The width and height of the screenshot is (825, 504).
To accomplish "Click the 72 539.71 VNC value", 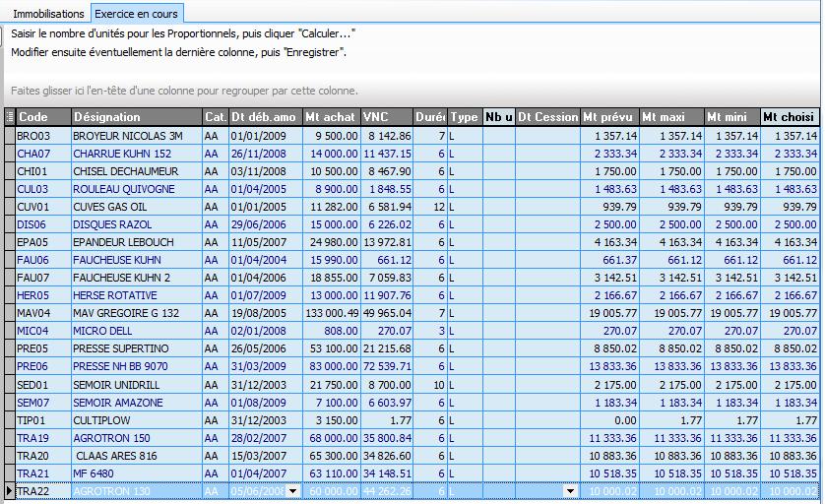I will click(x=387, y=366).
